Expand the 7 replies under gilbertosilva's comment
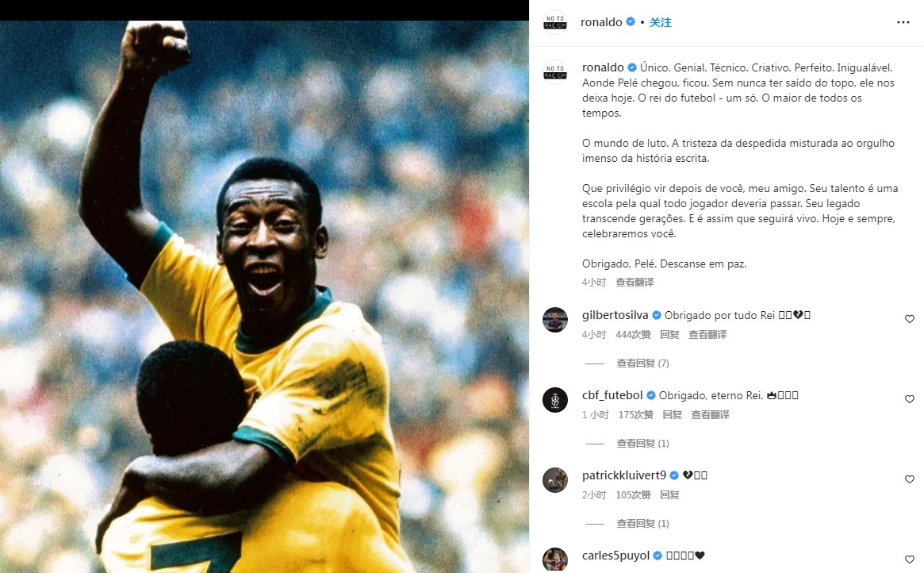Viewport: 924px width, 573px height. pyautogui.click(x=642, y=363)
